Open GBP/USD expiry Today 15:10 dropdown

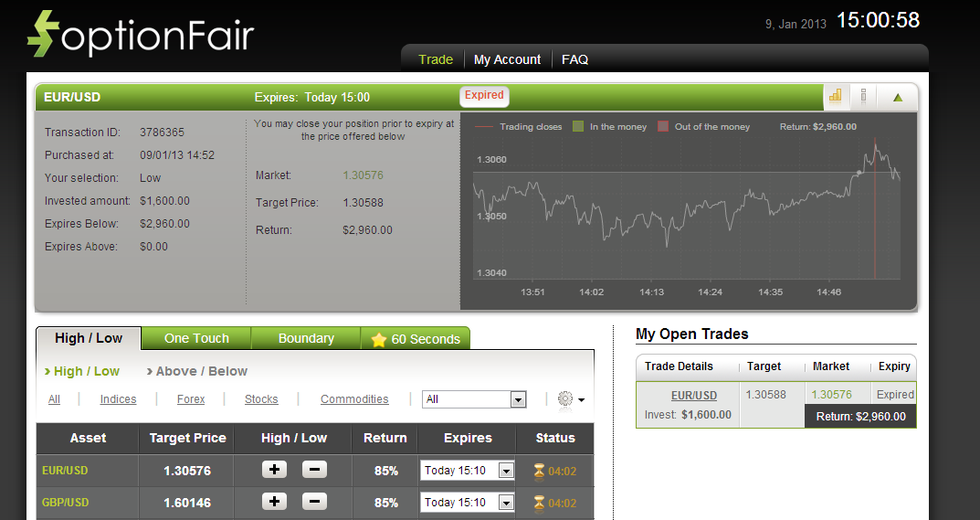(468, 503)
